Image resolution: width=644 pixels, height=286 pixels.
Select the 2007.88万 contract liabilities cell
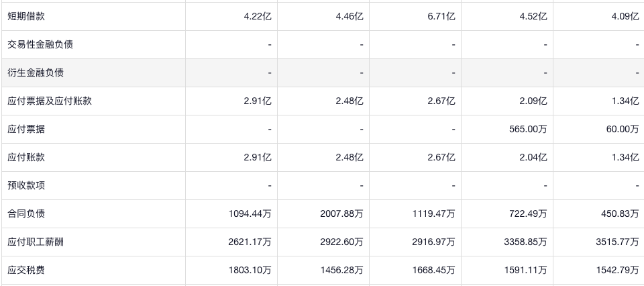pyautogui.click(x=342, y=213)
